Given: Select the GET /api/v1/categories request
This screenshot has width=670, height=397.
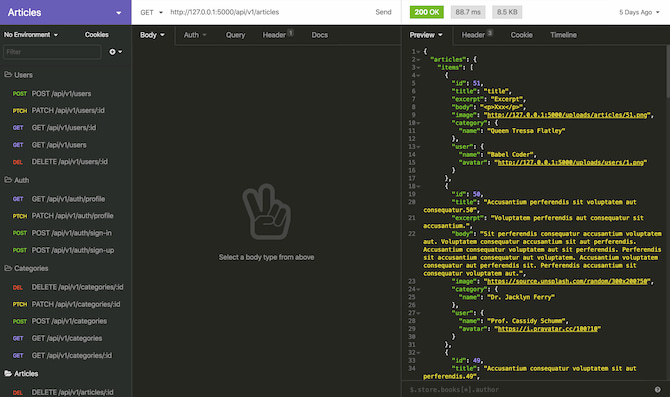Looking at the screenshot, I should pyautogui.click(x=66, y=338).
